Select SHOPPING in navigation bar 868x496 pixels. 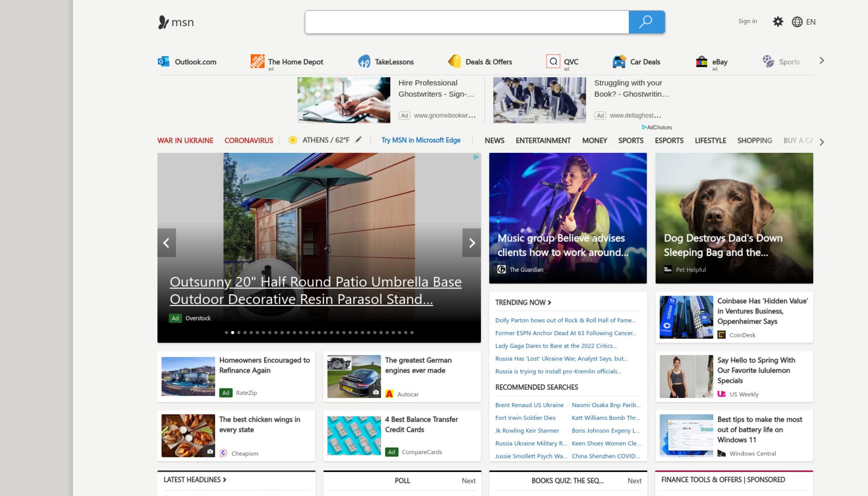coord(755,141)
